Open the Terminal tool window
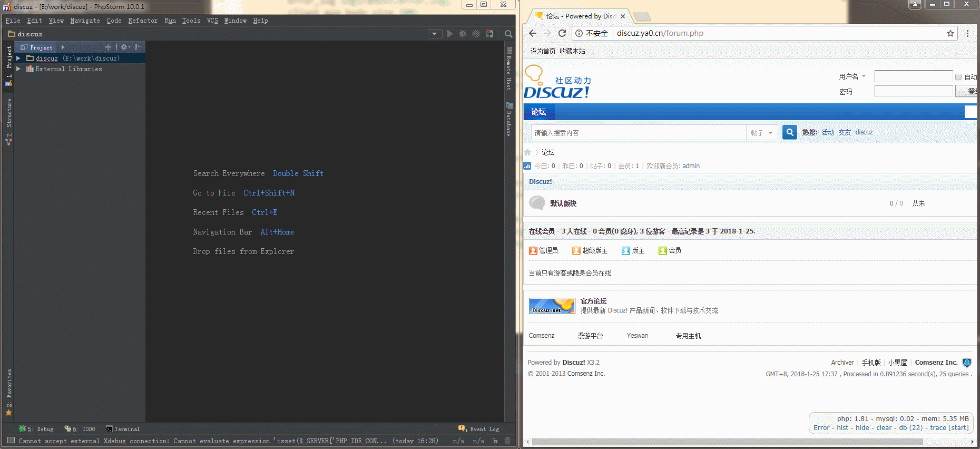The width and height of the screenshot is (980, 449). tap(123, 429)
